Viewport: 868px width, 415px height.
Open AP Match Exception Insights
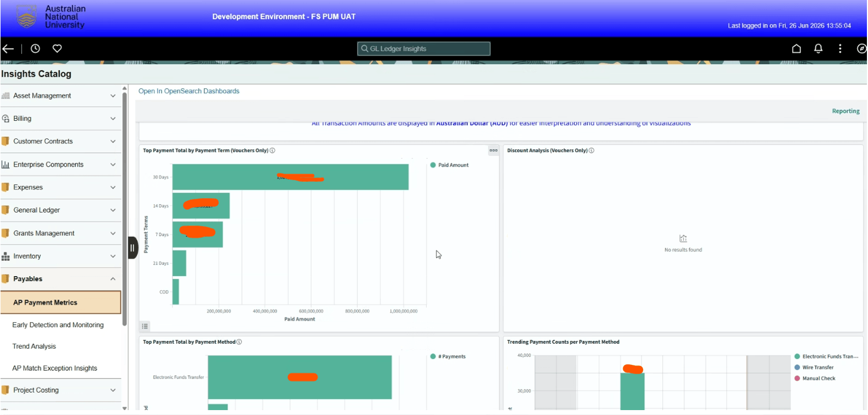[54, 368]
